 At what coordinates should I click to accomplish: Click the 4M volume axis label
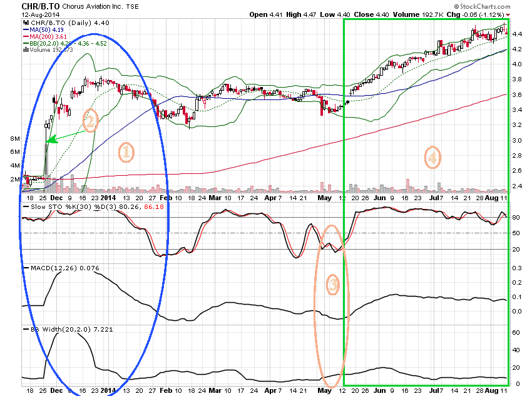(x=15, y=165)
